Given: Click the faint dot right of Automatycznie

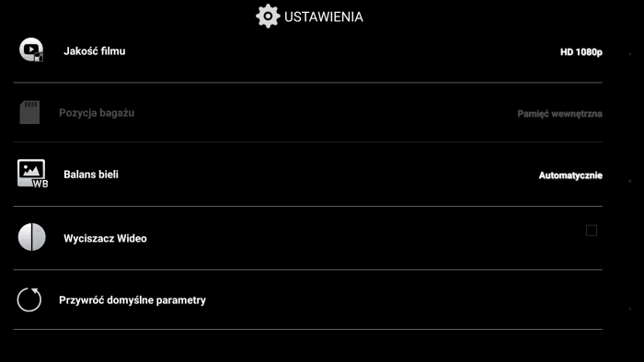Looking at the screenshot, I should 630,181.
